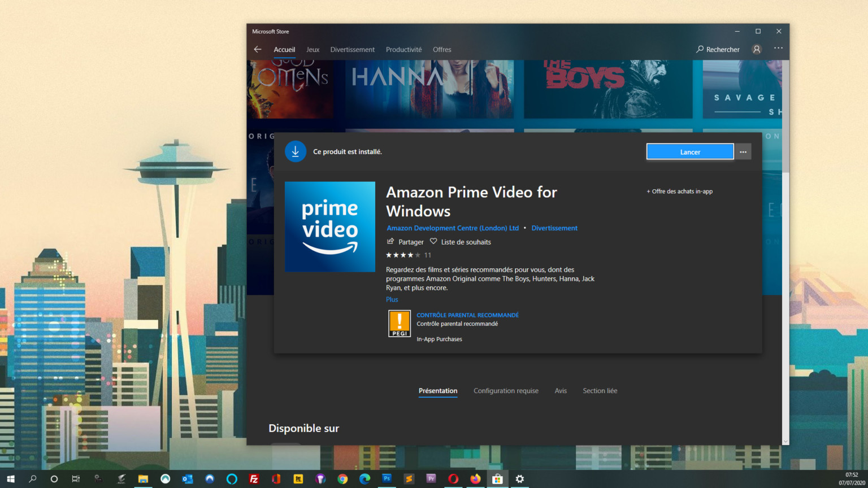Open the user account icon
Image resolution: width=868 pixels, height=488 pixels.
[x=757, y=49]
